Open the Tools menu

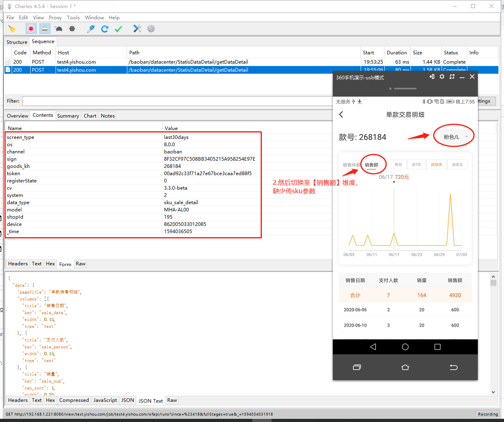tap(73, 18)
